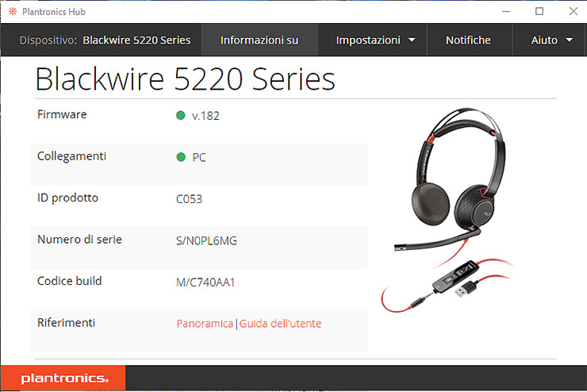Click the firmware version v.182 text
587x392 pixels.
pyautogui.click(x=205, y=116)
